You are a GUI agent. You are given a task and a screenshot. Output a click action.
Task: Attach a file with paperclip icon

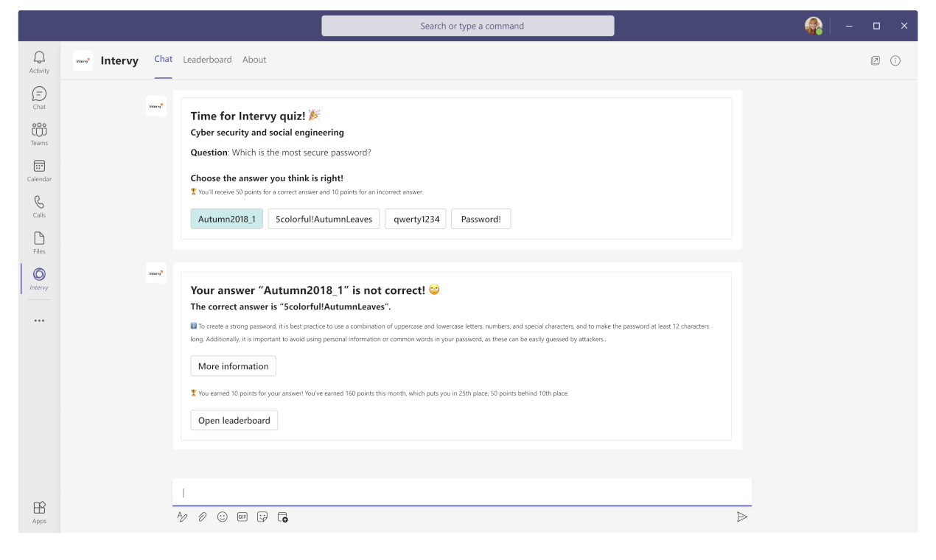[x=202, y=517]
